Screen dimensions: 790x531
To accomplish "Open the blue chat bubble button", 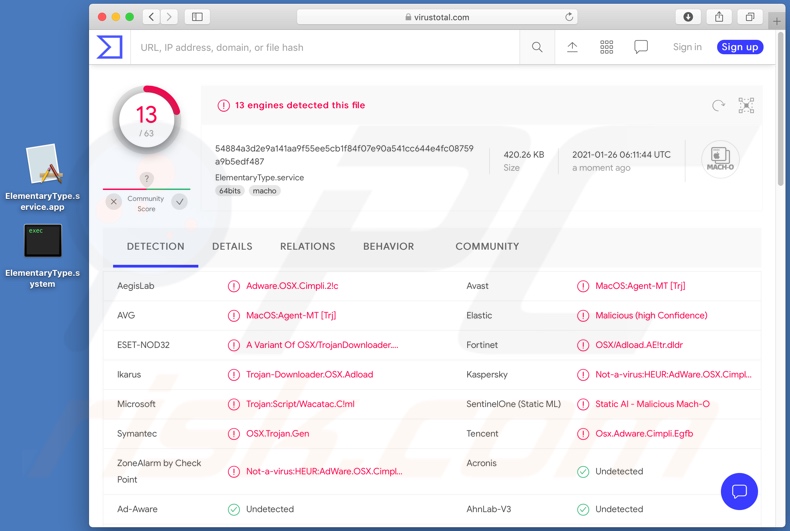I will tap(739, 491).
